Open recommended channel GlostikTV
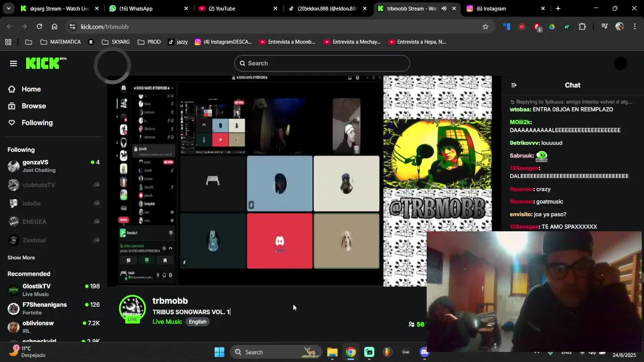 53,290
